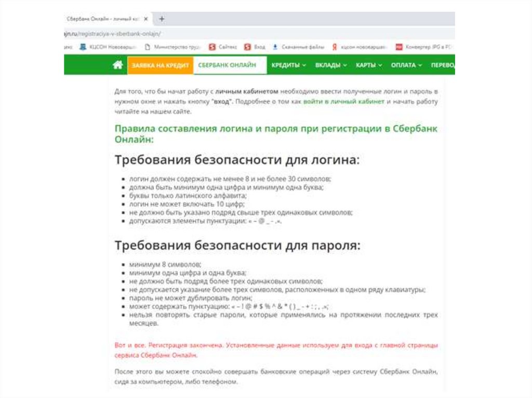Screen dimensions: 532x398
Task: Close the Сбербанк Онлайн browser tab
Action: point(146,19)
